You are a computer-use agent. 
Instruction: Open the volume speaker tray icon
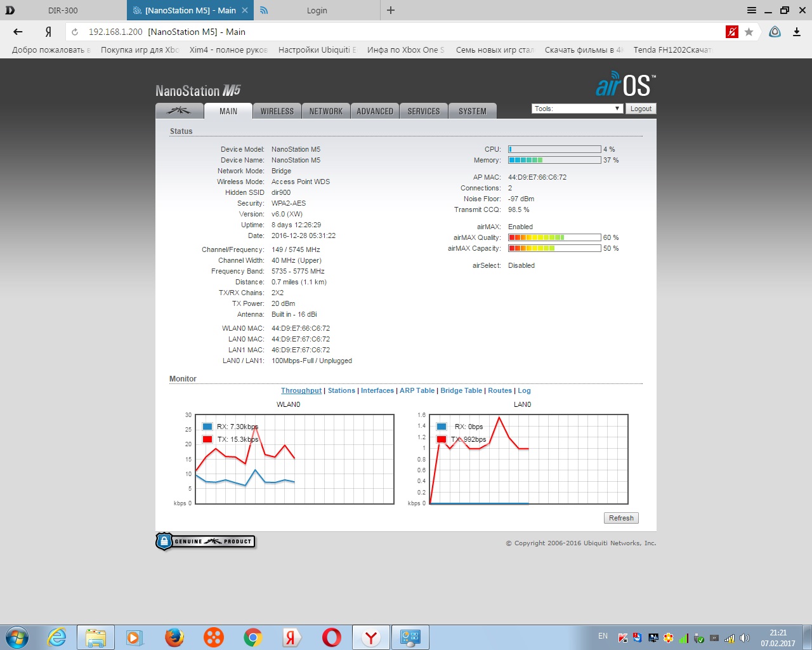click(x=745, y=638)
